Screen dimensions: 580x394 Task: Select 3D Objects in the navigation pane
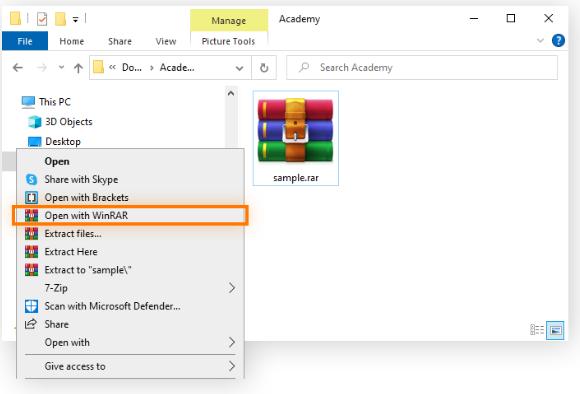61,122
